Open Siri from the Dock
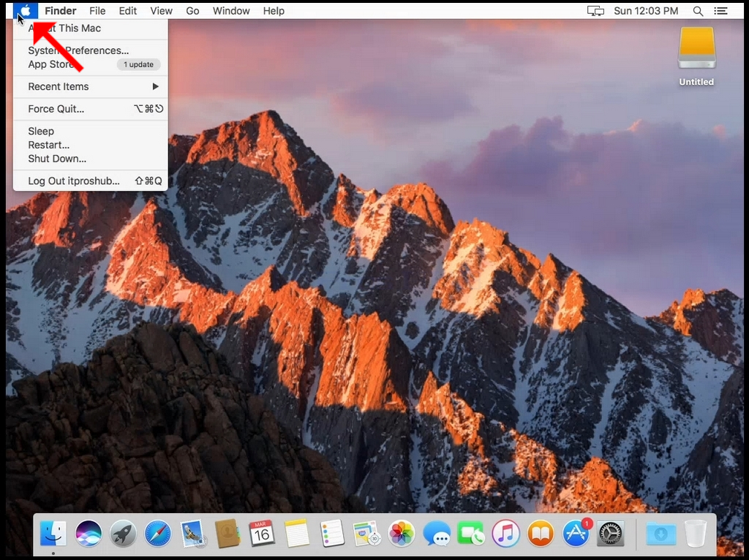This screenshot has width=749, height=560. [x=89, y=533]
